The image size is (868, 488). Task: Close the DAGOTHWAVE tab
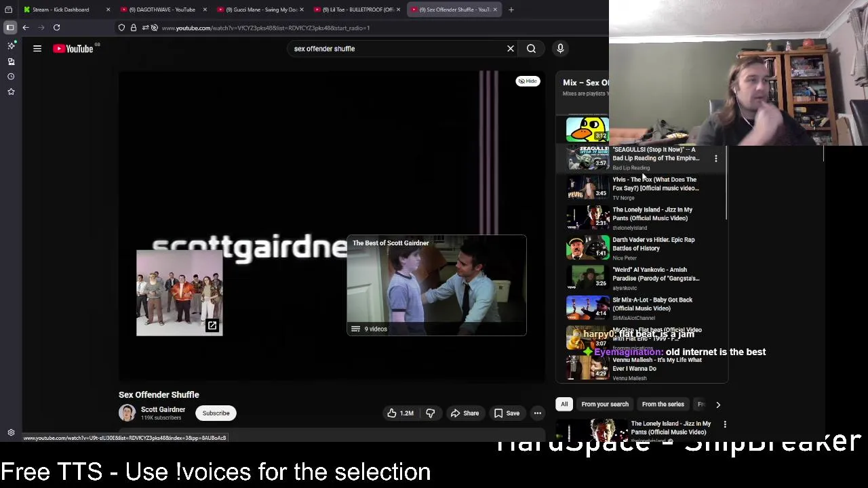pos(204,9)
